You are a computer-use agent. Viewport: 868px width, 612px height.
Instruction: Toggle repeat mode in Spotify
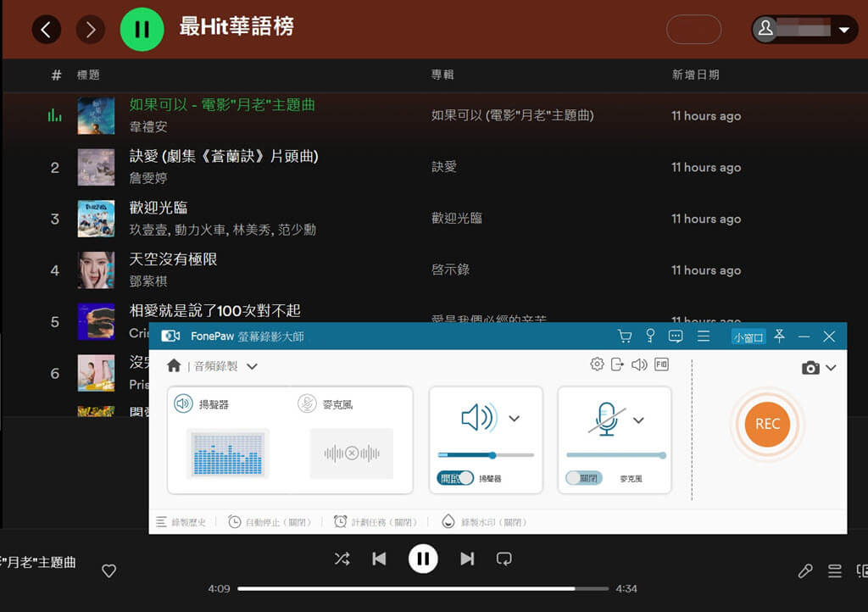[504, 559]
